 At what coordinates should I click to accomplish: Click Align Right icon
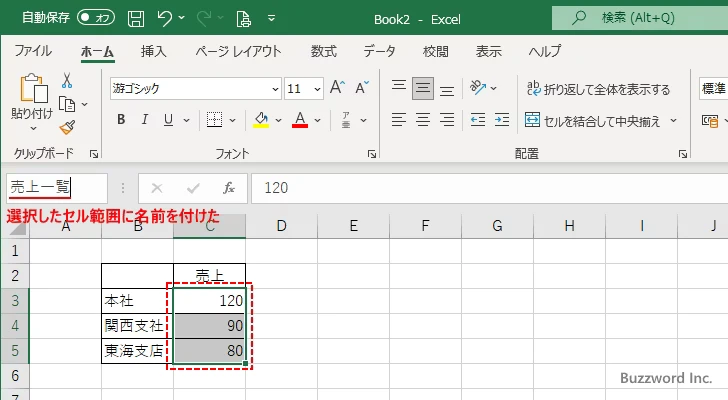447,120
